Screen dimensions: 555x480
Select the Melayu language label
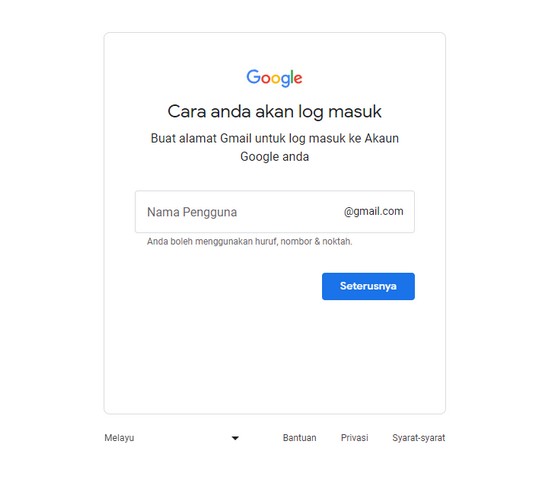point(119,438)
